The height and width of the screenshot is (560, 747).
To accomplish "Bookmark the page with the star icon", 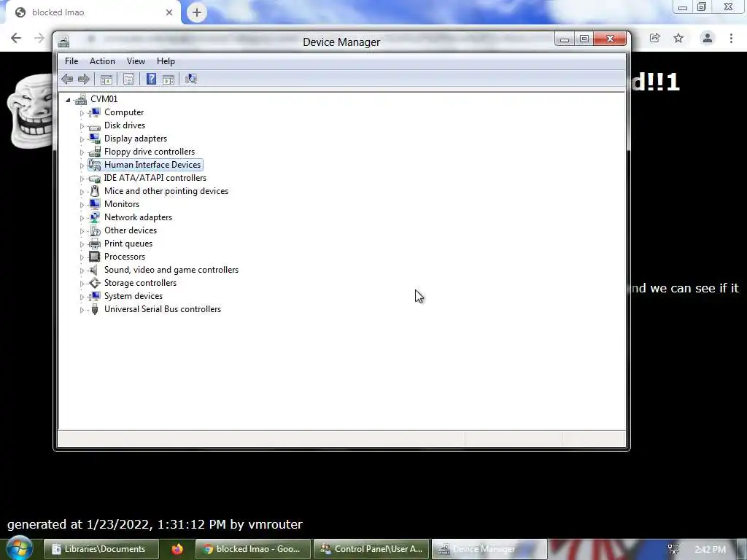I will coord(678,38).
